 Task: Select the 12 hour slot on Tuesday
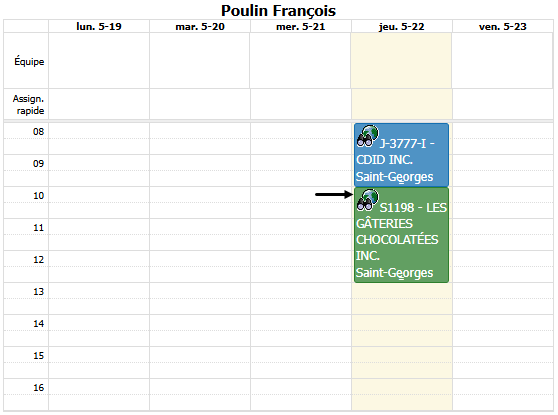[200, 267]
